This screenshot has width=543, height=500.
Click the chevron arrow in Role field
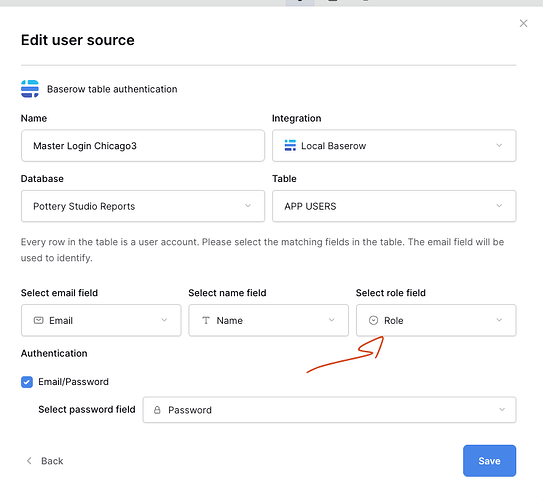coord(499,320)
